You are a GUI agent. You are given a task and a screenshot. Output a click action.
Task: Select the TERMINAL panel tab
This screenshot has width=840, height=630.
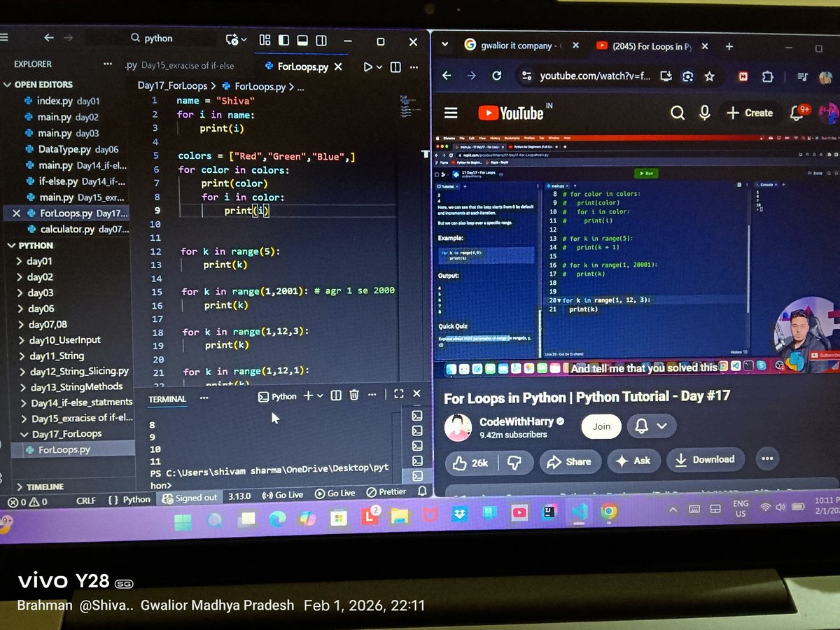coord(167,399)
